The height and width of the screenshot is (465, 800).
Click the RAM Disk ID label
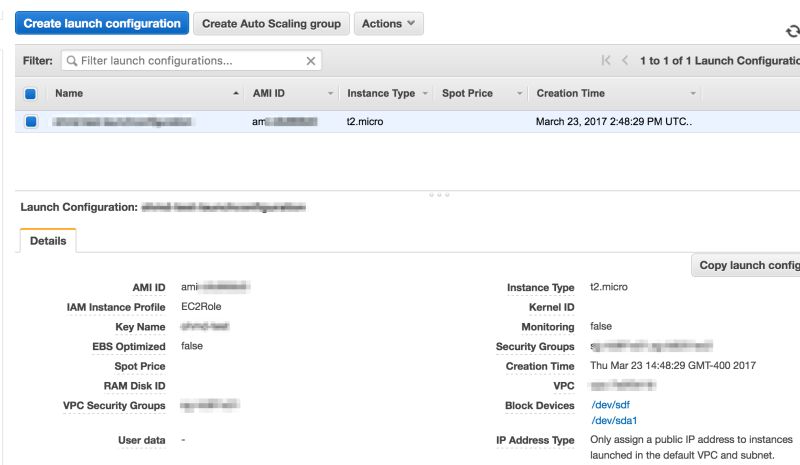pos(134,386)
